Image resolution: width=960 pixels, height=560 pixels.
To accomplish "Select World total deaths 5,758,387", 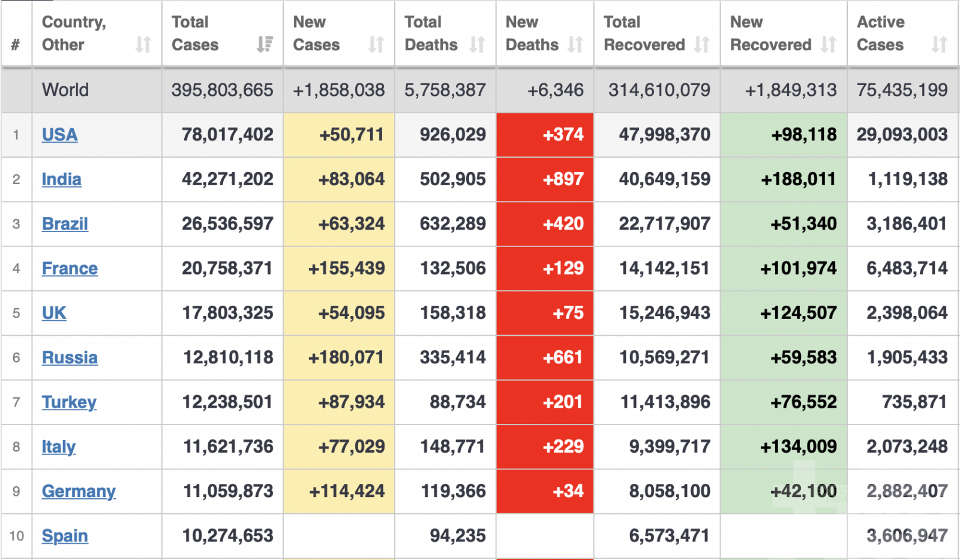I will pos(445,90).
